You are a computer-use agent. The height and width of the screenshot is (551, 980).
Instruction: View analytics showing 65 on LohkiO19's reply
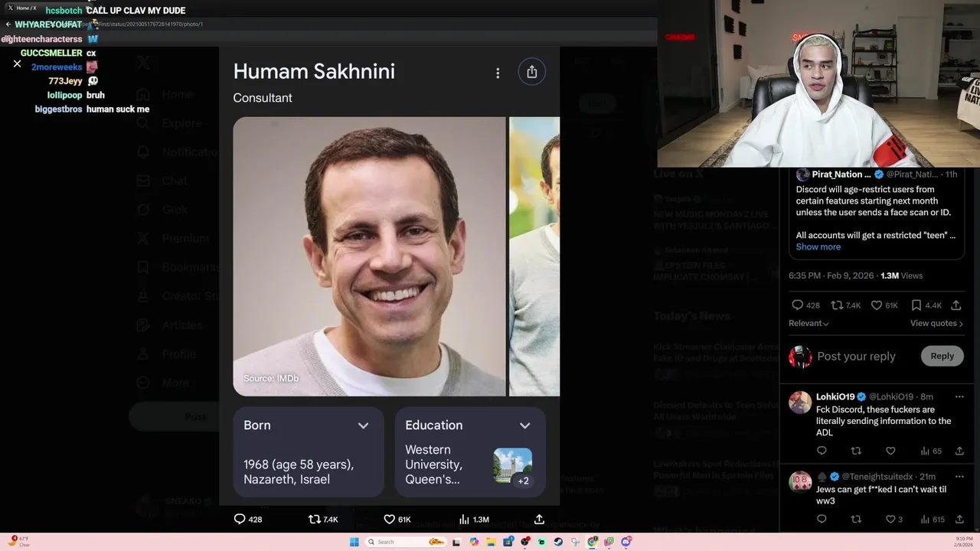click(931, 452)
